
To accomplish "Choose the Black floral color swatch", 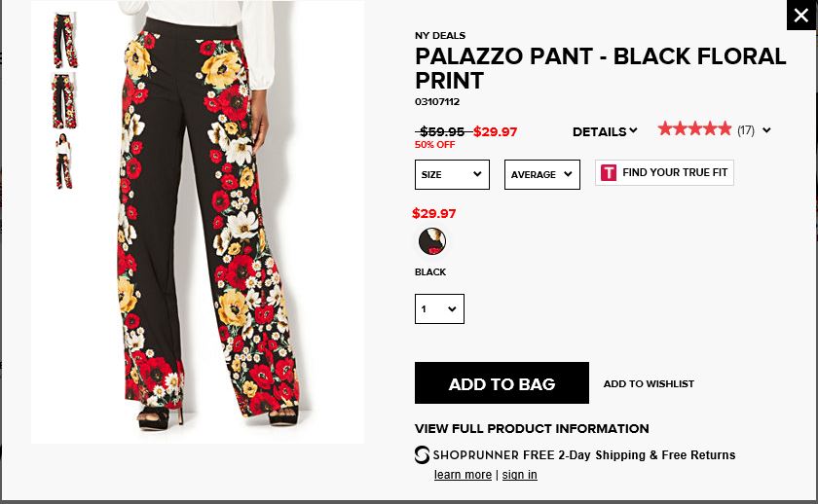I will tap(432, 241).
